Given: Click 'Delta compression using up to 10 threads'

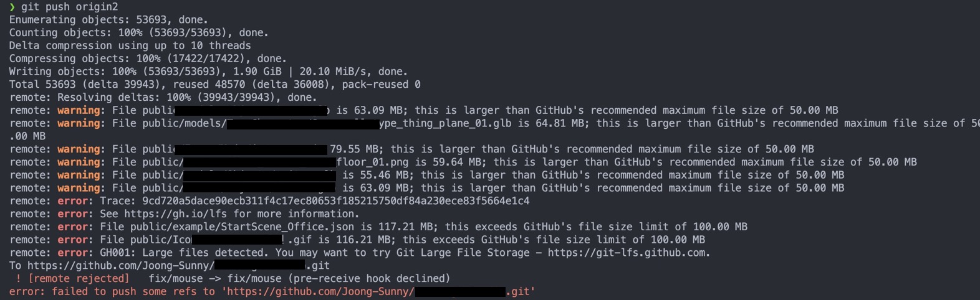Looking at the screenshot, I should click(130, 45).
